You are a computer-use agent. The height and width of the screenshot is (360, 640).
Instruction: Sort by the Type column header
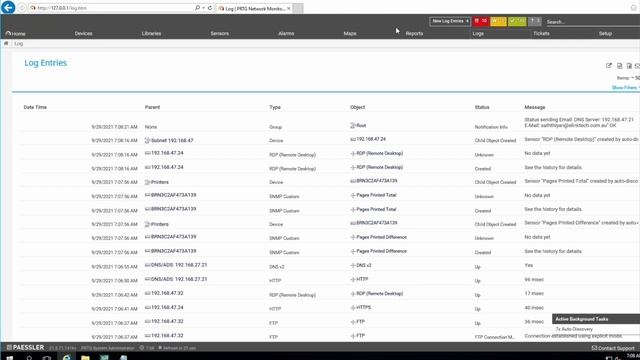pos(275,107)
